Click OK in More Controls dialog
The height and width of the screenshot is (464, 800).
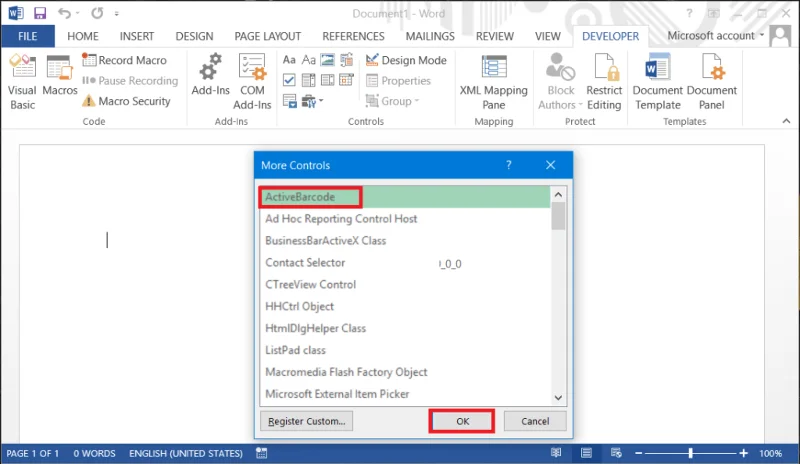[462, 421]
